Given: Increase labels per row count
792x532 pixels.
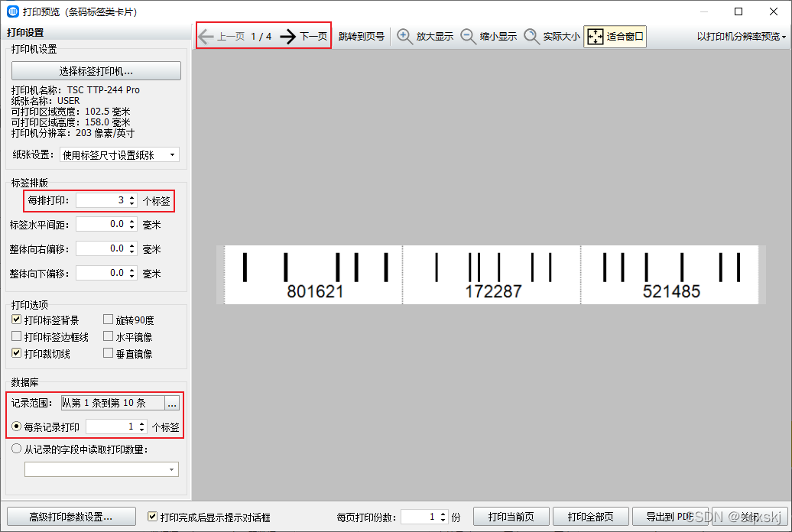Looking at the screenshot, I should click(131, 197).
